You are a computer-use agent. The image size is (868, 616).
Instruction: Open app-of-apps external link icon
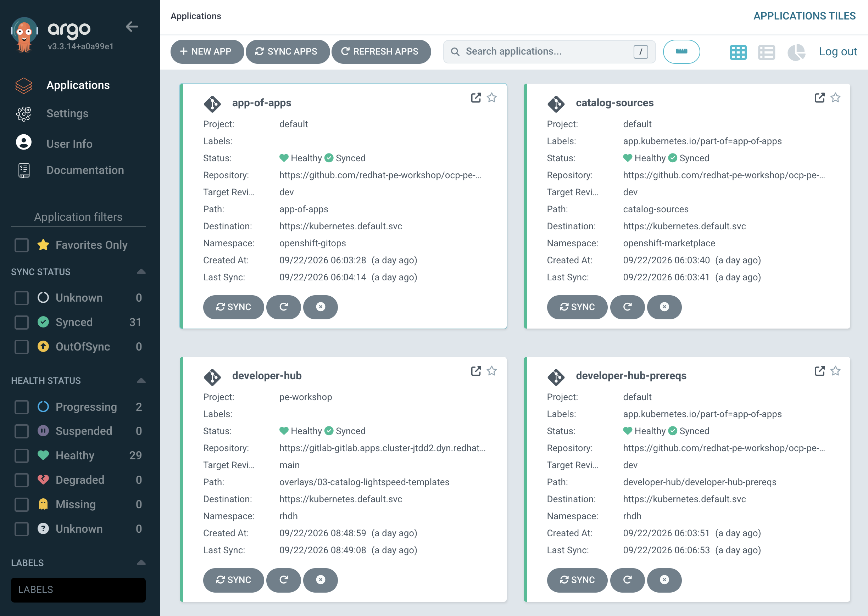pyautogui.click(x=476, y=98)
